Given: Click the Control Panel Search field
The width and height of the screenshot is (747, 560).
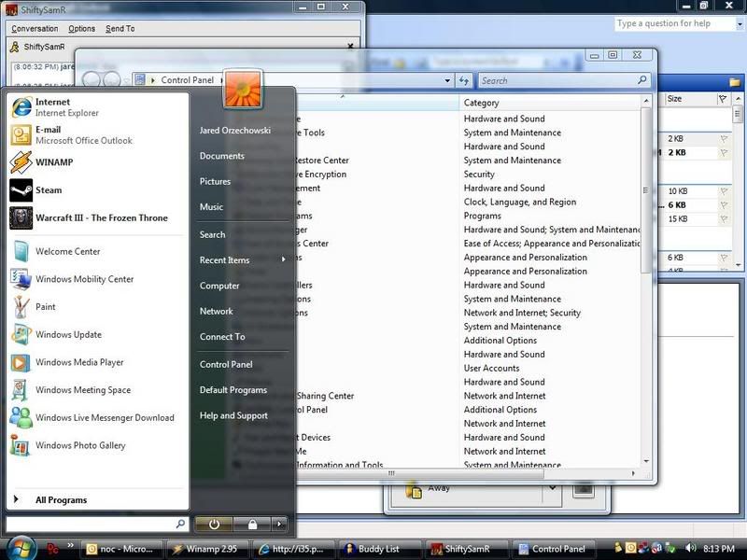Looking at the screenshot, I should click(565, 80).
